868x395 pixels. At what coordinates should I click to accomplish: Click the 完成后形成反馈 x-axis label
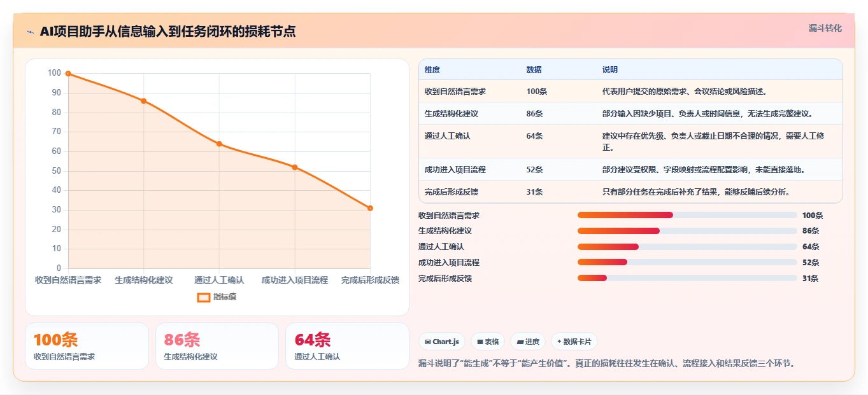tap(370, 280)
